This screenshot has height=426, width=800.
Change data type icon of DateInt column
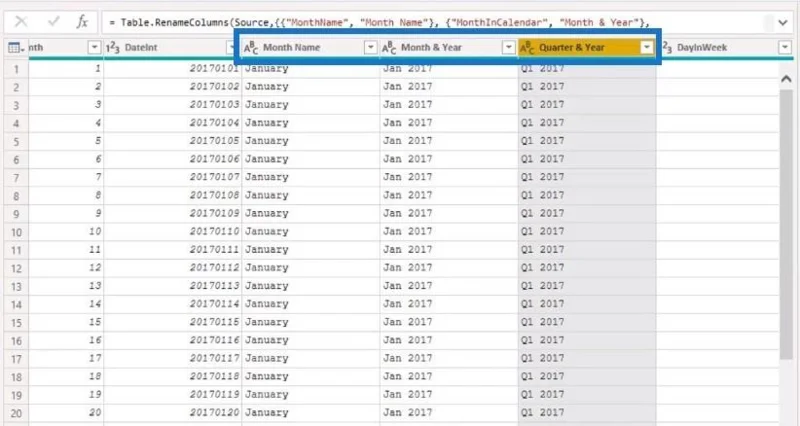tap(113, 47)
